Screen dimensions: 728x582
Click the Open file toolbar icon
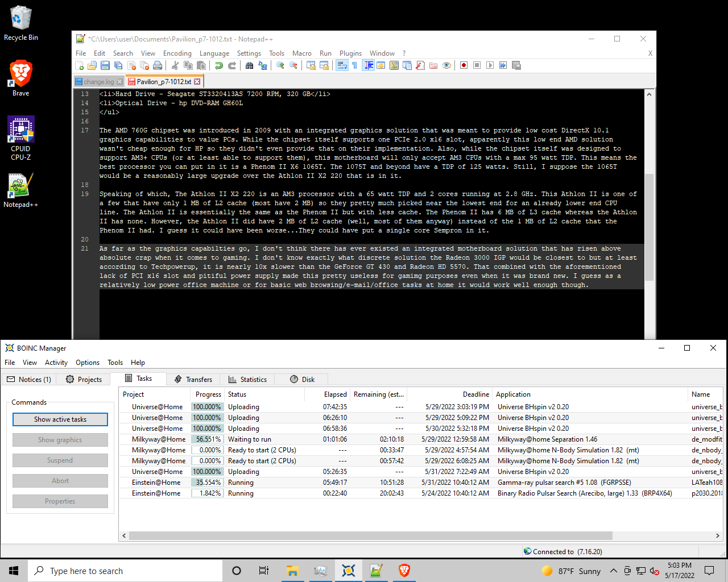[x=92, y=65]
